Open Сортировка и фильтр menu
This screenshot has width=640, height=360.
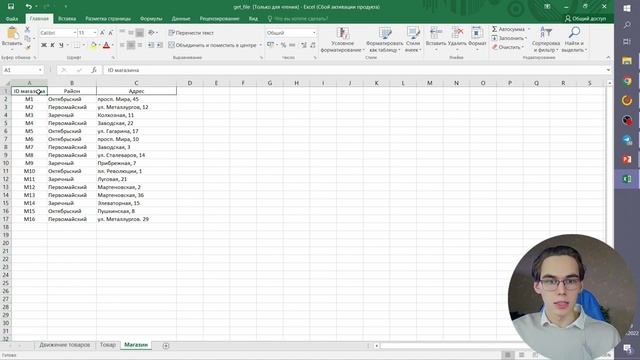click(545, 40)
